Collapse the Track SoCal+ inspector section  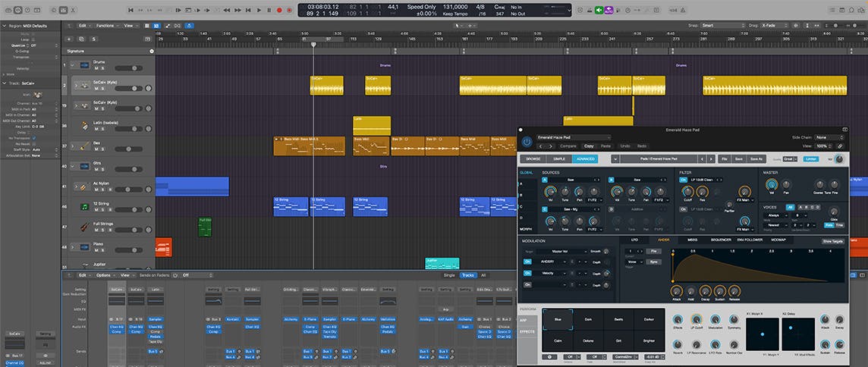coord(4,83)
